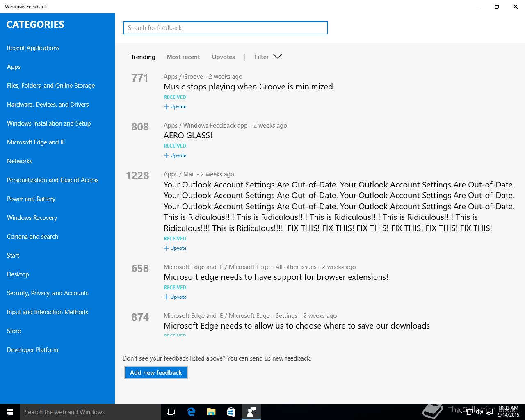Open File Explorer from the taskbar
The image size is (525, 420).
[211, 412]
